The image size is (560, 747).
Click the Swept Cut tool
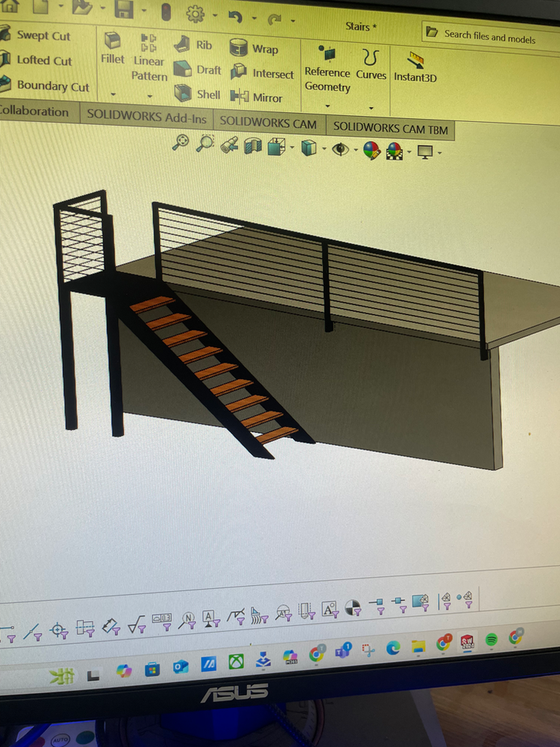pyautogui.click(x=35, y=35)
